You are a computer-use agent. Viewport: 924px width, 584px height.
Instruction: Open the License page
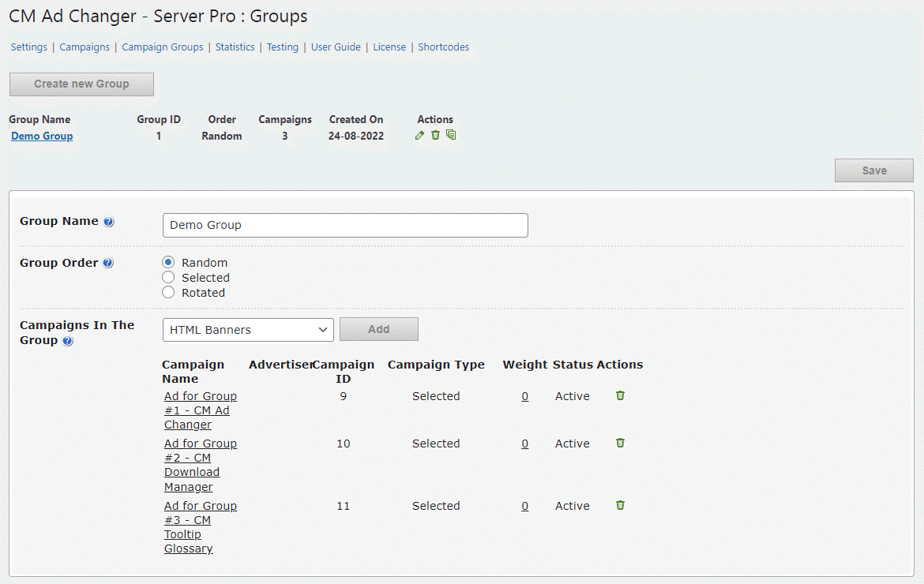[x=389, y=47]
